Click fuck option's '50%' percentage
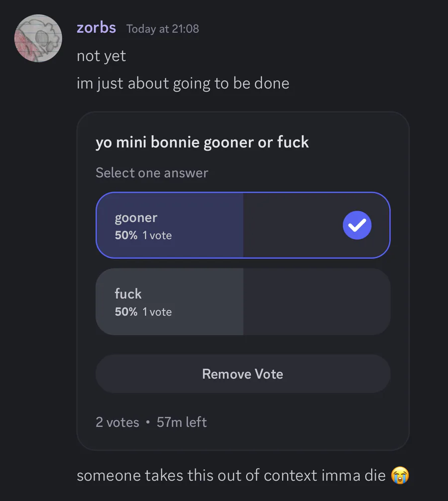Image resolution: width=448 pixels, height=501 pixels. 126,312
